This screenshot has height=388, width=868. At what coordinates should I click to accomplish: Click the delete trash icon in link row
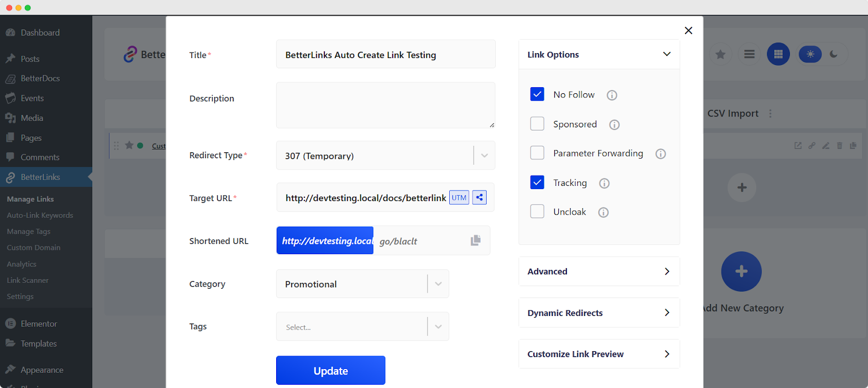(839, 146)
